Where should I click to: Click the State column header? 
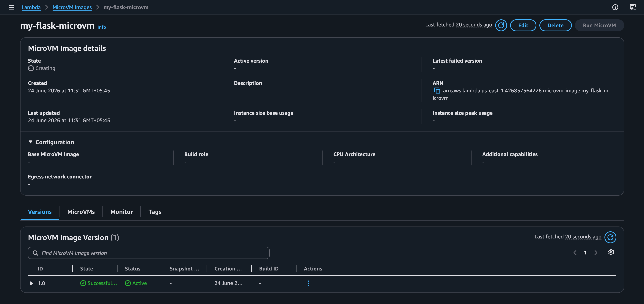point(87,269)
